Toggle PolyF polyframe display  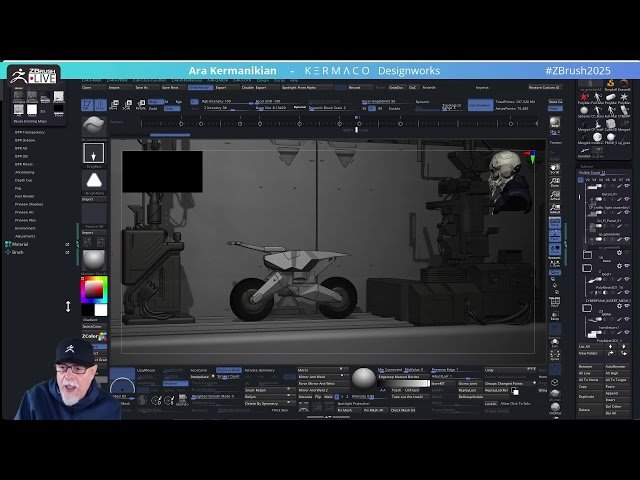tap(555, 302)
